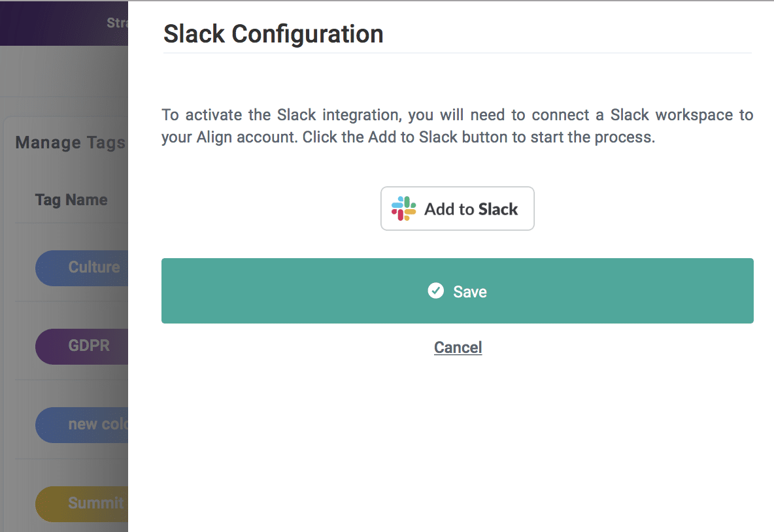
Task: Click the word 'Slack' in the Add button
Action: coord(497,209)
